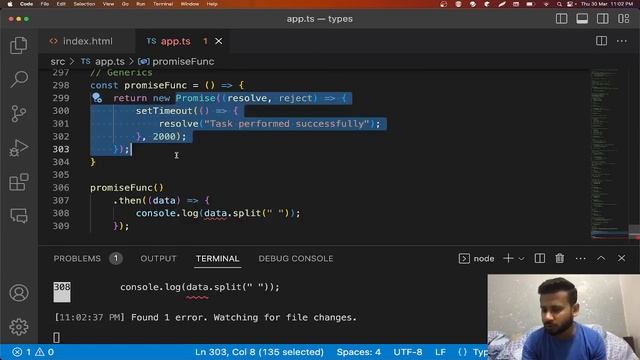This screenshot has height=360, width=640.
Task: Open the terminal launch profile dropdown arrow
Action: [x=521, y=258]
